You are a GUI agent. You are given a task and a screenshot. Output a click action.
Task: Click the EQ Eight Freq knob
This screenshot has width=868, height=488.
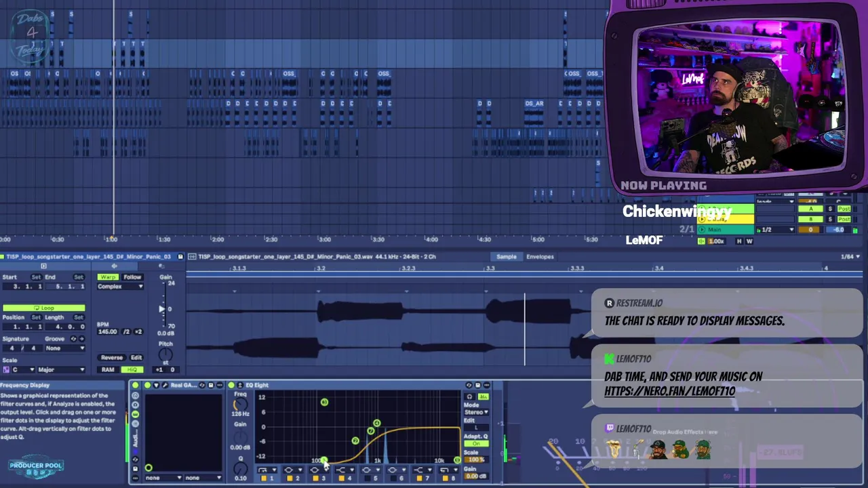[241, 405]
